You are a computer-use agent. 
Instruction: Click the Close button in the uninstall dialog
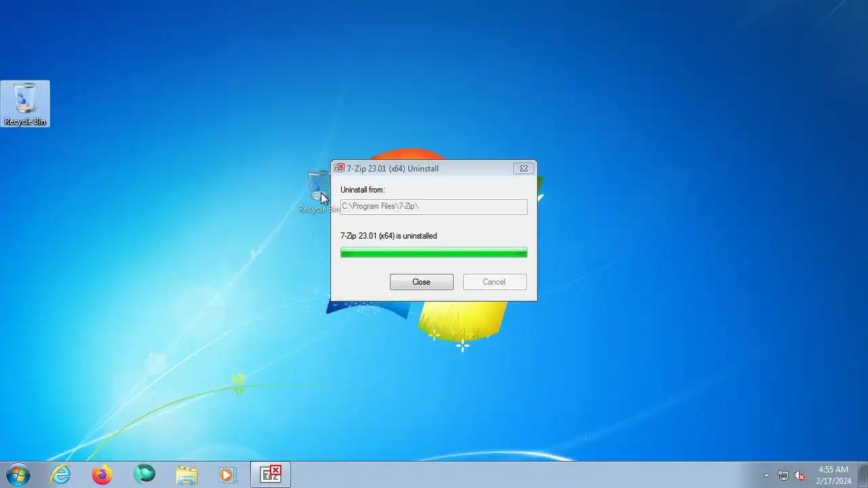pyautogui.click(x=421, y=282)
